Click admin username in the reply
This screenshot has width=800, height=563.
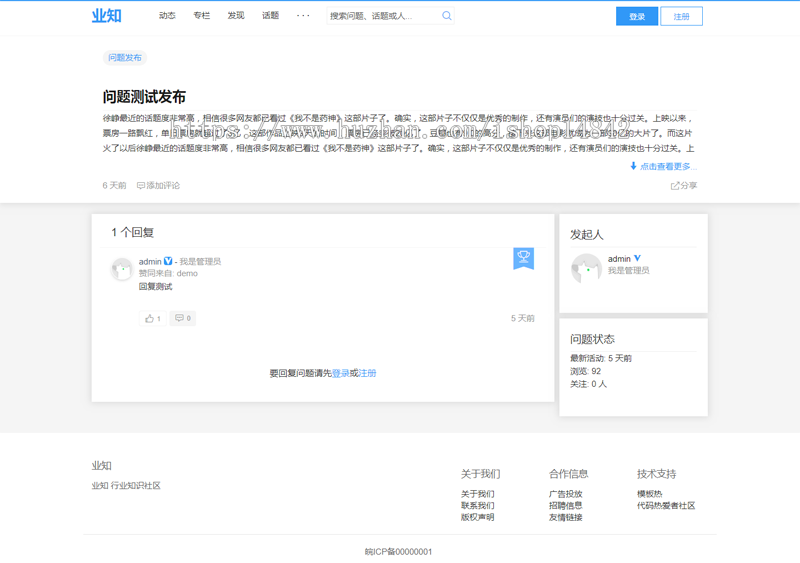pos(150,261)
